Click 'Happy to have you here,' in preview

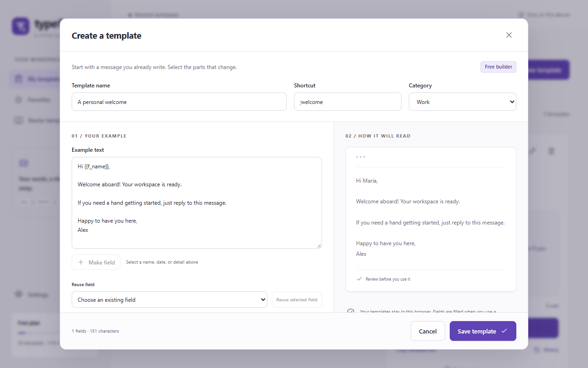click(386, 243)
